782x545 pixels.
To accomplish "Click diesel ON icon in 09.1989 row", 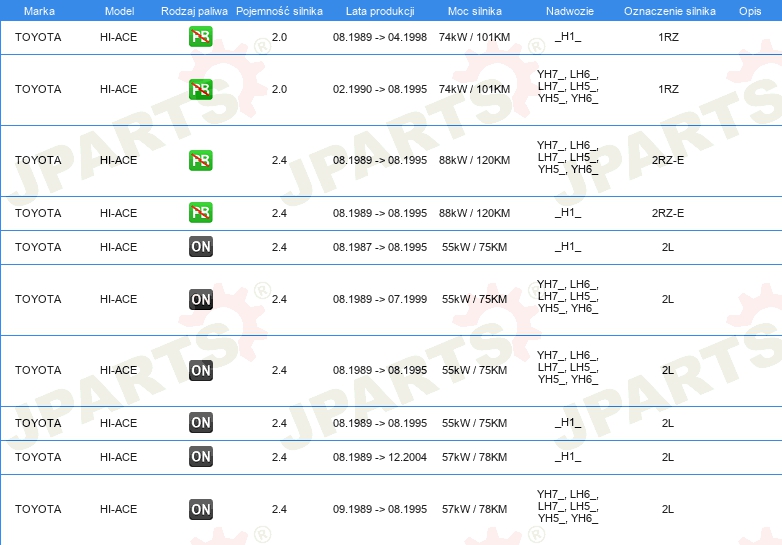I will [200, 509].
